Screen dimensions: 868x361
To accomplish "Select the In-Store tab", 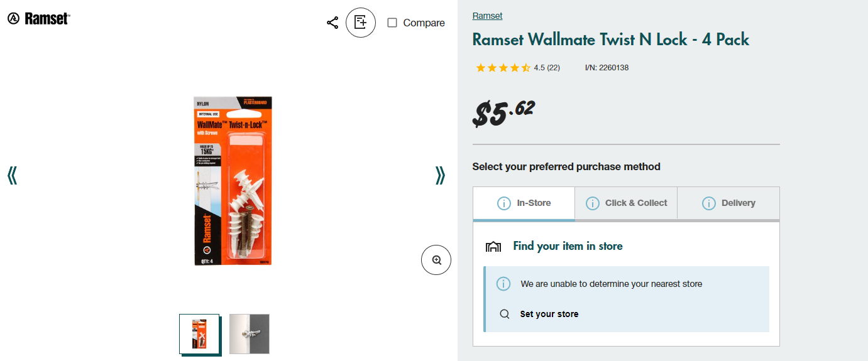I will (x=524, y=203).
